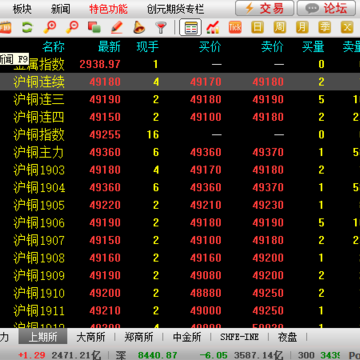Switch to the quote list table view icon
This screenshot has width=360, height=360.
pyautogui.click(x=190, y=27)
